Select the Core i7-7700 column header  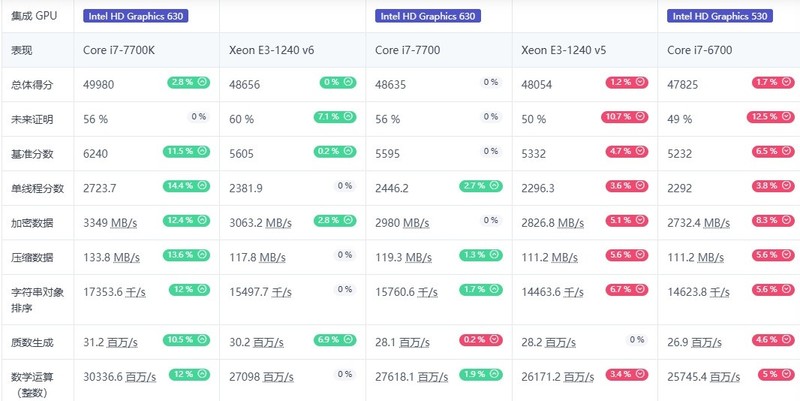coord(407,50)
